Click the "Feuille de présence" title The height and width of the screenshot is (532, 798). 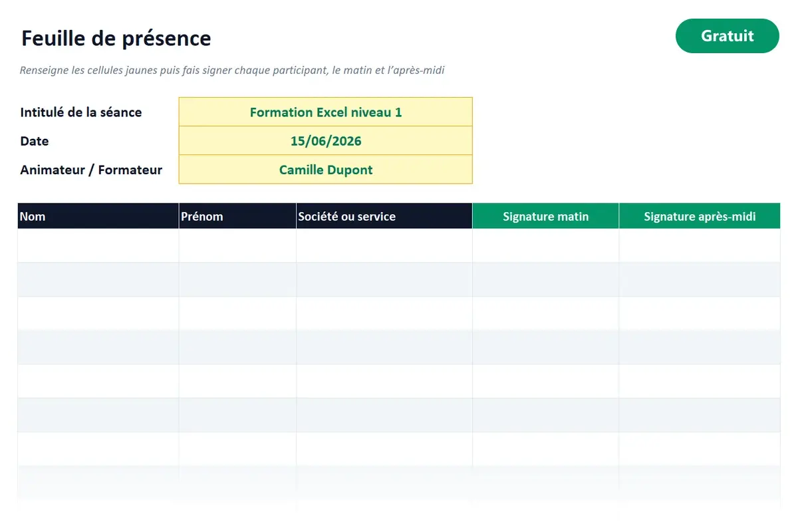tap(116, 39)
